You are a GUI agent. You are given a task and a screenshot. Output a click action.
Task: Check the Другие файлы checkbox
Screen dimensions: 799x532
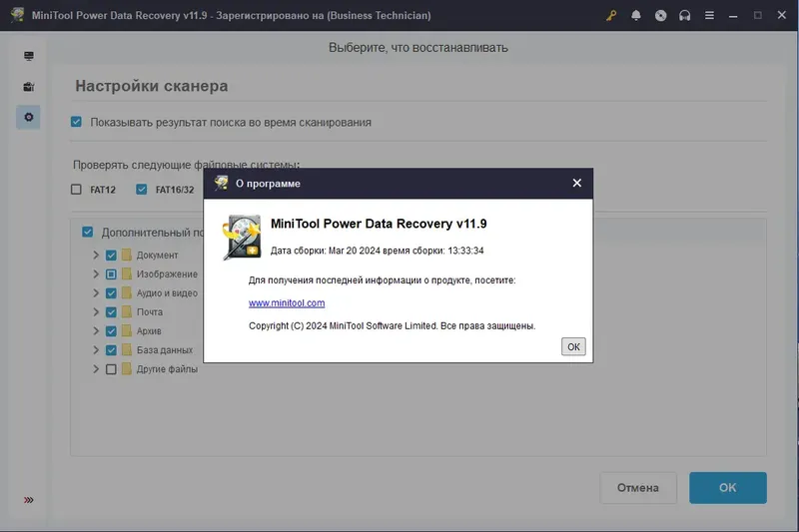111,369
